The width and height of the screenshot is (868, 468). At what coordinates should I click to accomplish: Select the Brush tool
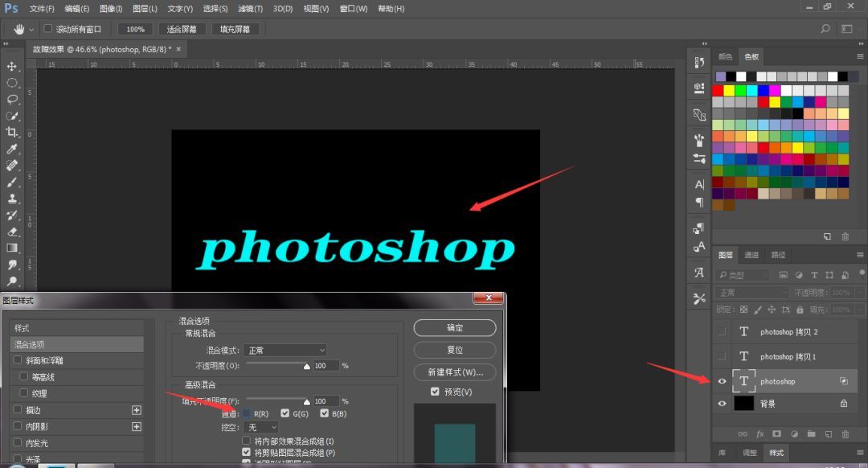[x=11, y=183]
